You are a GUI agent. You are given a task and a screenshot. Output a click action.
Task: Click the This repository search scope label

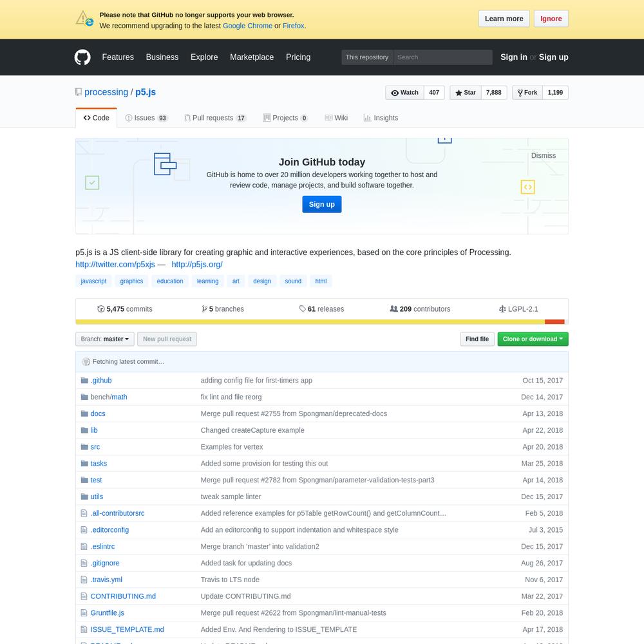(x=367, y=57)
